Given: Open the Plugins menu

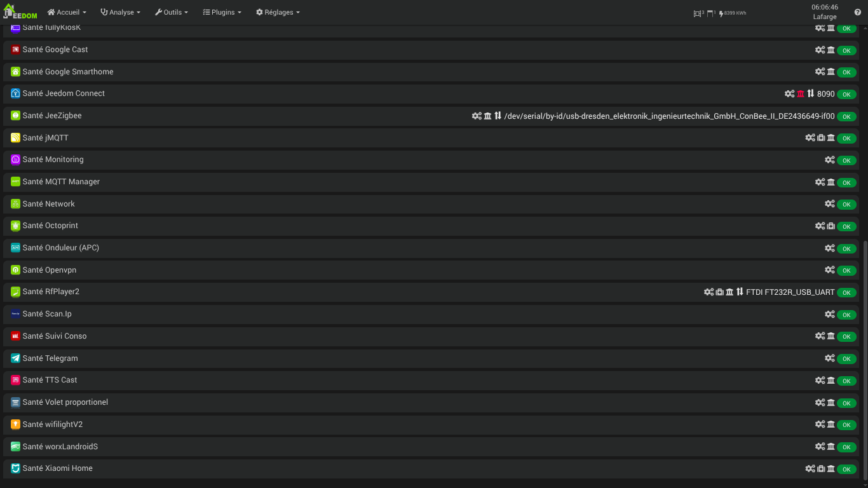Looking at the screenshot, I should click(x=222, y=12).
